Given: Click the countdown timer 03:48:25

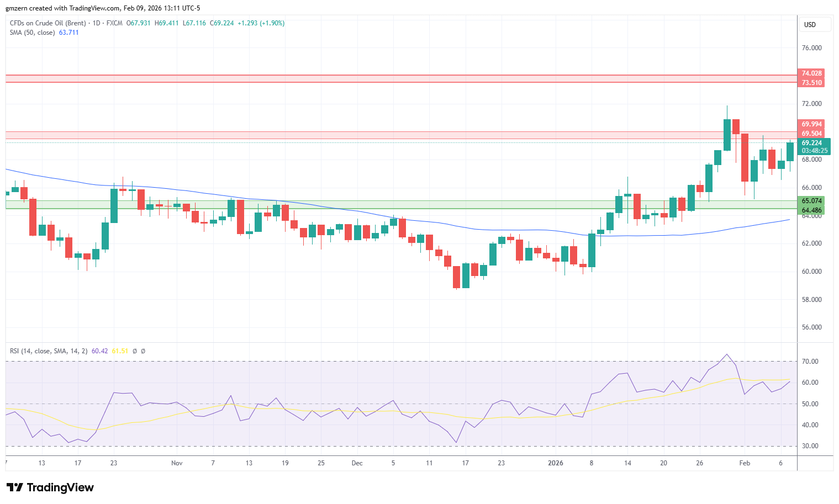Looking at the screenshot, I should tap(815, 151).
